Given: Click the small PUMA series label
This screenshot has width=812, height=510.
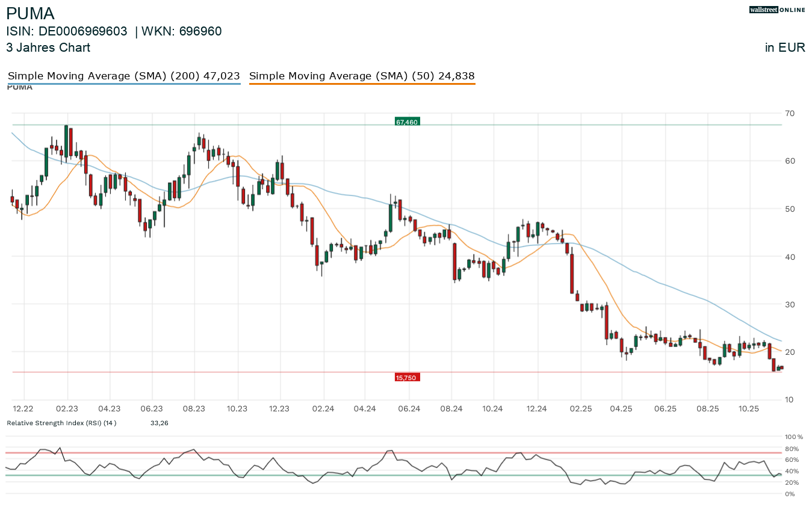Looking at the screenshot, I should tap(19, 88).
